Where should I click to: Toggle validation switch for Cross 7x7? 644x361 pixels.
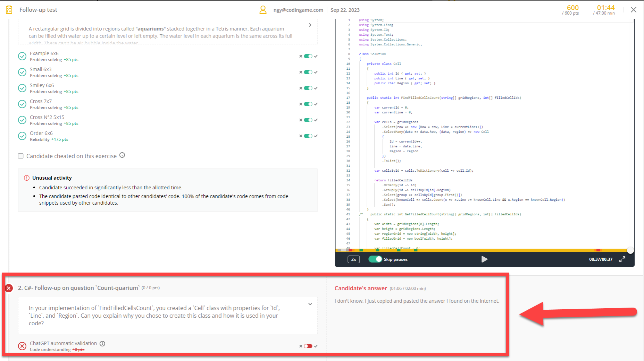(x=308, y=104)
